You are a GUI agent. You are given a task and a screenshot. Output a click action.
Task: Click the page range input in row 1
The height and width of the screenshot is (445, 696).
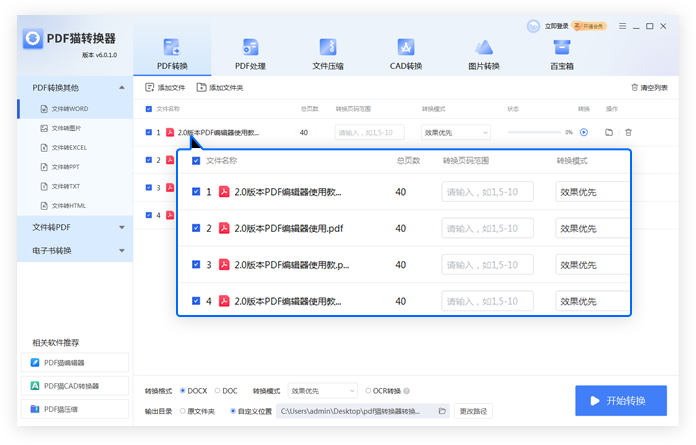pyautogui.click(x=370, y=132)
